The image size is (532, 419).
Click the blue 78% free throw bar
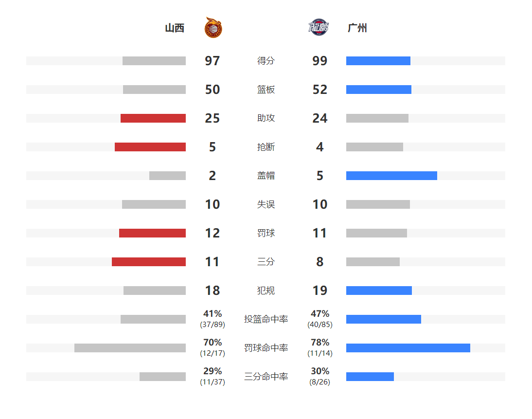coord(408,348)
